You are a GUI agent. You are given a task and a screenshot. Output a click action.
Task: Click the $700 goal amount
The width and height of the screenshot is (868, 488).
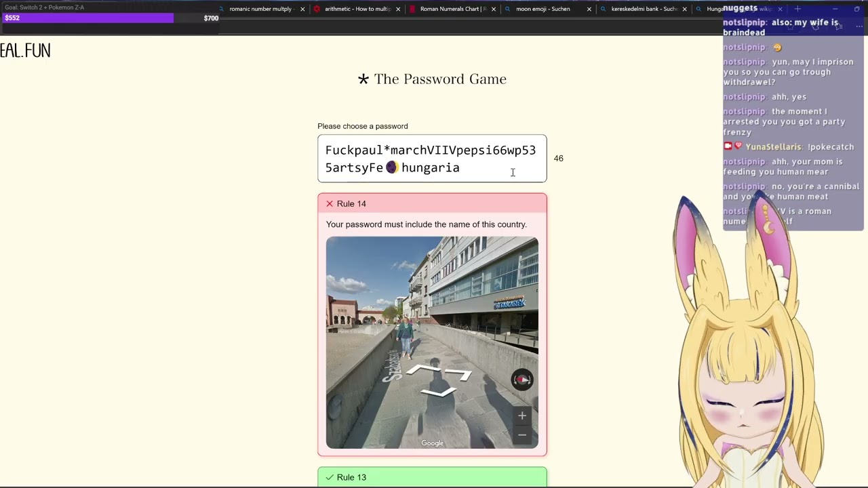click(x=211, y=18)
